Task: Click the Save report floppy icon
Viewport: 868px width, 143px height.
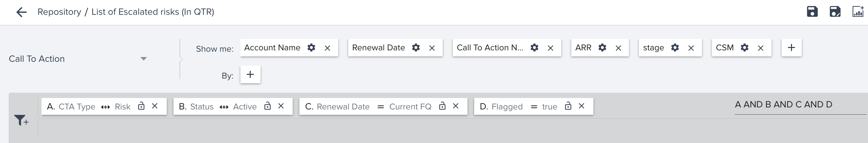Action: [x=812, y=11]
